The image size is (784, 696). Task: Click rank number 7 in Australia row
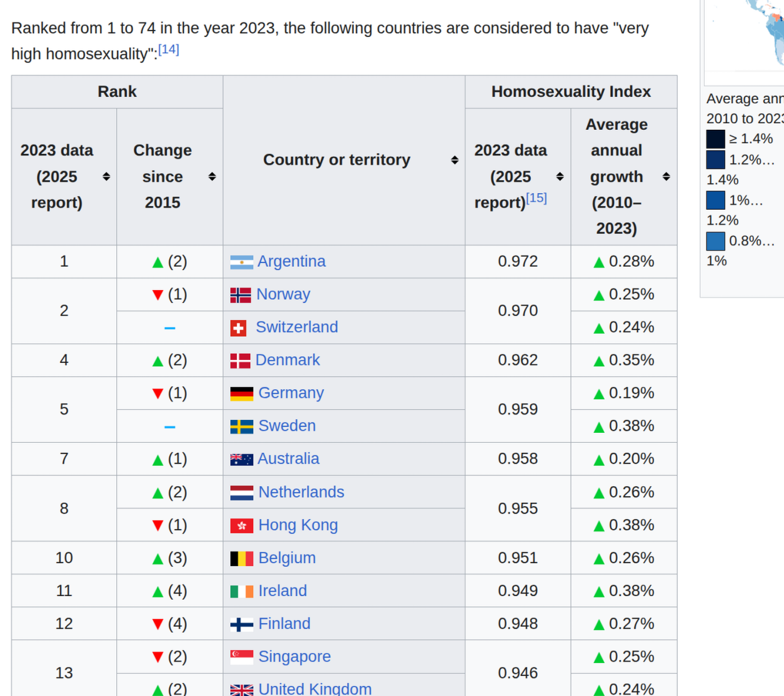64,459
